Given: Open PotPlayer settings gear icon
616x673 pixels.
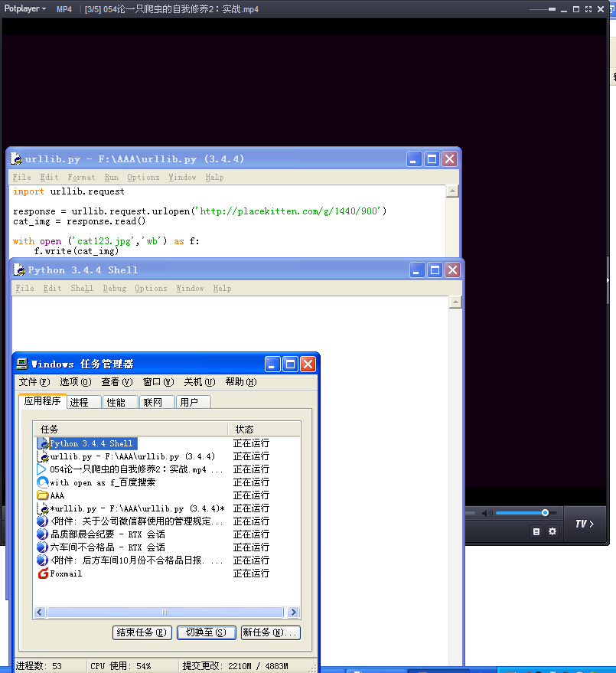Looking at the screenshot, I should coord(552,531).
